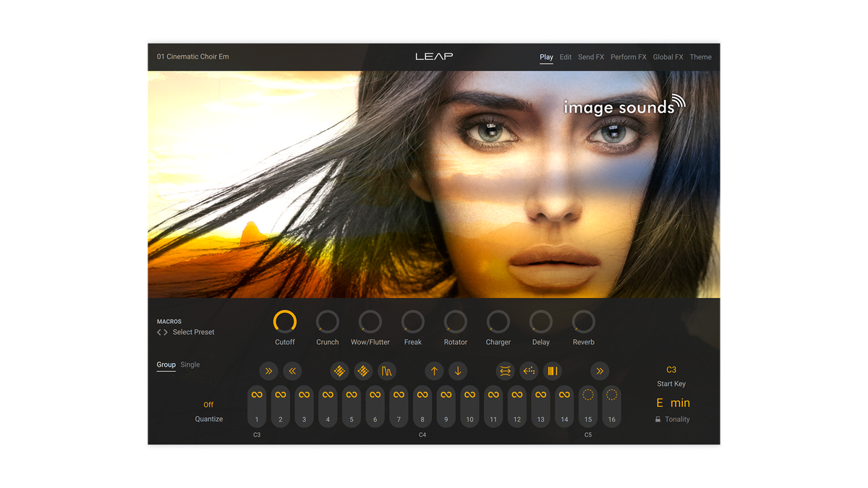Open the Theme tab
The width and height of the screenshot is (868, 488).
(701, 57)
